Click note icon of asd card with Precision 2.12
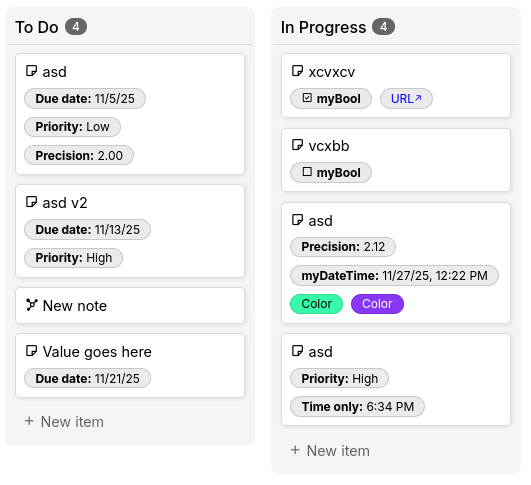 tap(297, 220)
